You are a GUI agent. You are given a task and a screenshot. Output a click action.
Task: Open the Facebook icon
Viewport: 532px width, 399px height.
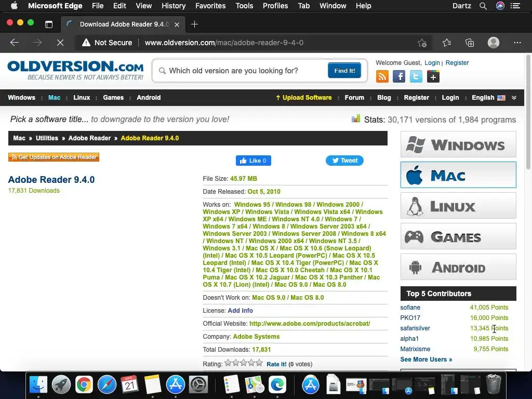(x=399, y=76)
